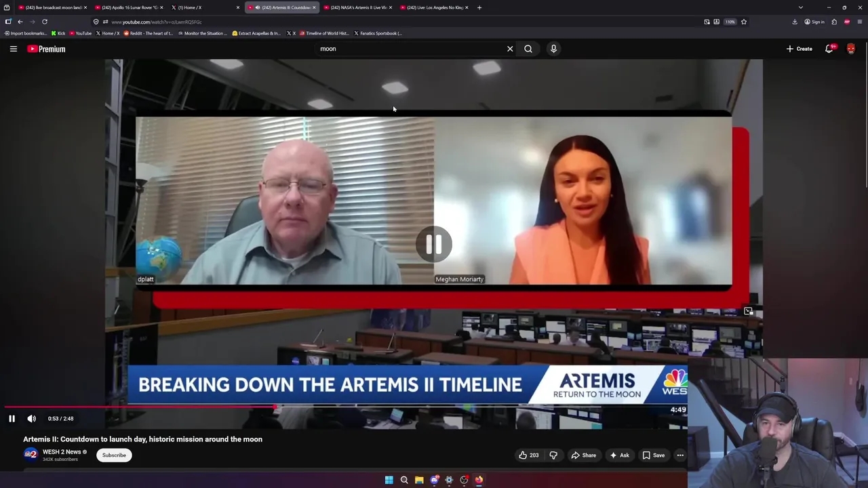Screen dimensions: 868x488
Task: Open the extensions icon in Firefox toolbar
Action: tap(834, 22)
